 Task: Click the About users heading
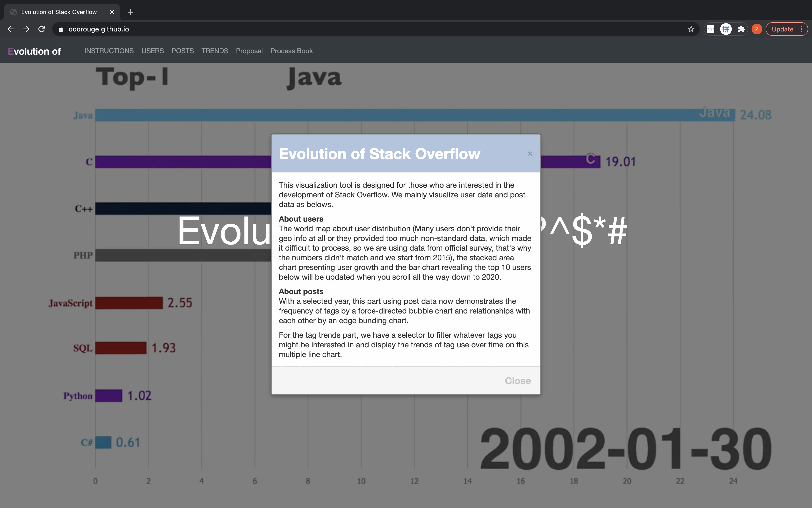[301, 219]
